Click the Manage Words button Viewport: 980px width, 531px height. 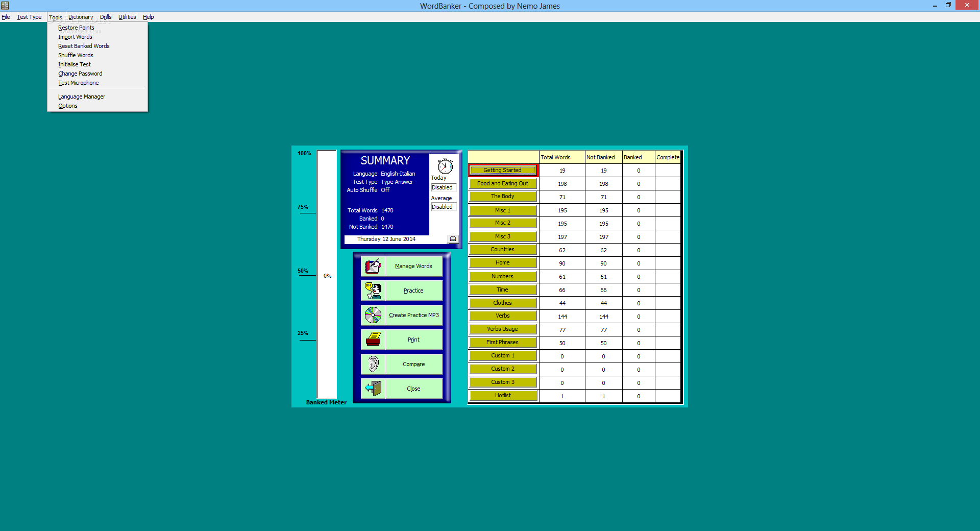tap(413, 266)
